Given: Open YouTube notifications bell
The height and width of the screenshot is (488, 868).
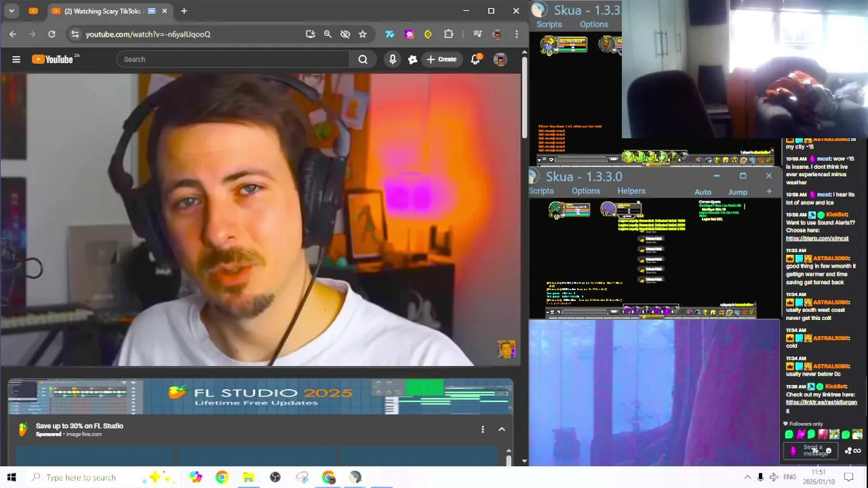Looking at the screenshot, I should [476, 59].
